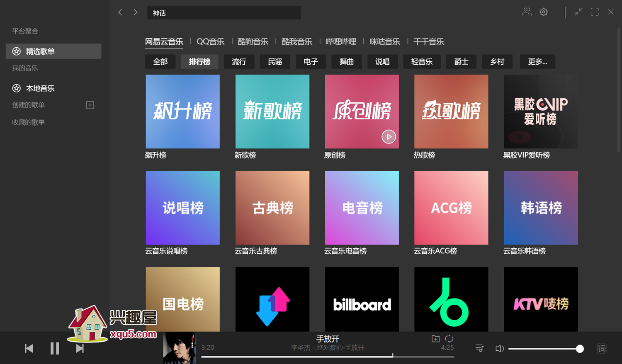The width and height of the screenshot is (622, 364).
Task: Filter playlists by 电子
Action: click(x=311, y=62)
